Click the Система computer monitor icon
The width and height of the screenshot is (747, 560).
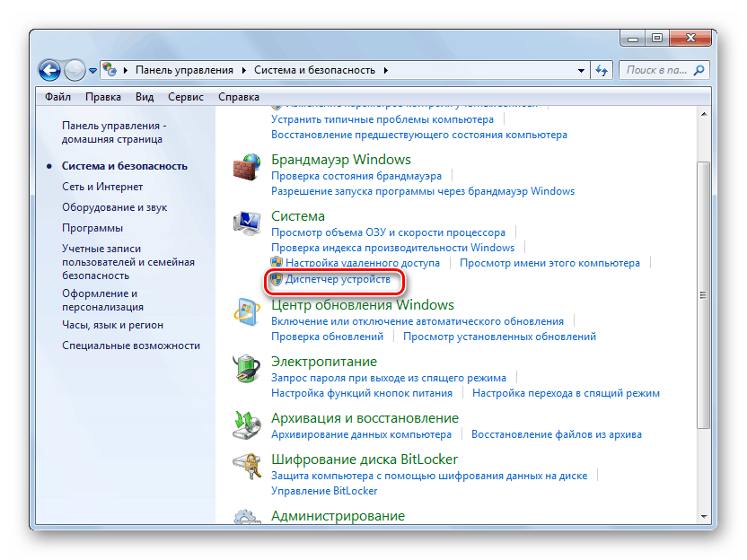247,223
